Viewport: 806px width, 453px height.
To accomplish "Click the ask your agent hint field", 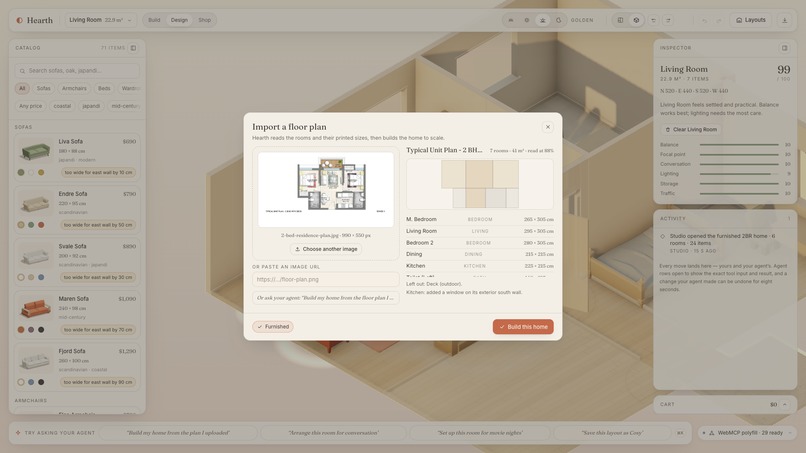I will (x=325, y=298).
